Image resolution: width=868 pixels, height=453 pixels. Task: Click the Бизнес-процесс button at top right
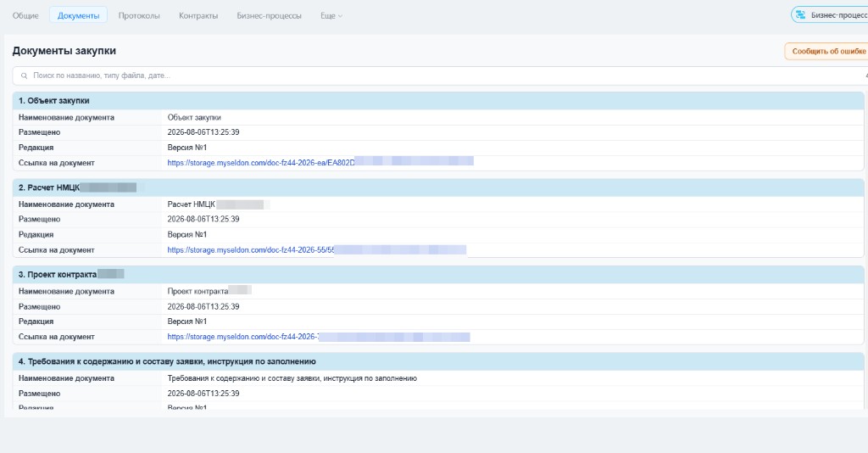point(829,15)
